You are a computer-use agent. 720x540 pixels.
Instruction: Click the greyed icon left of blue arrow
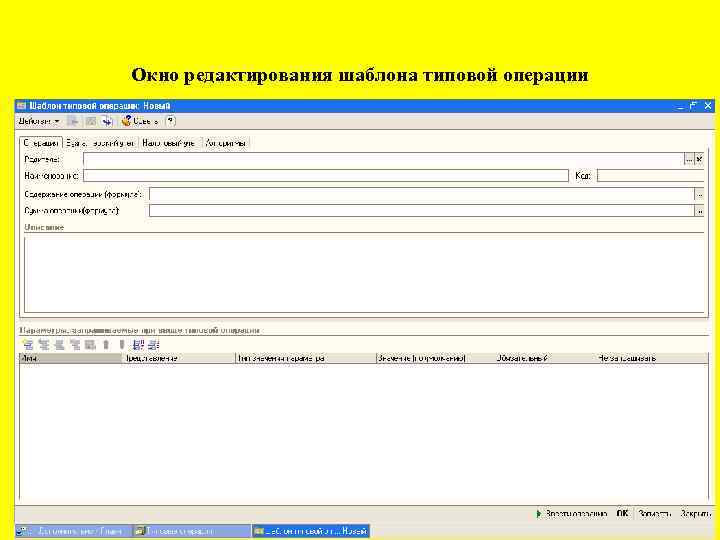tap(90, 121)
